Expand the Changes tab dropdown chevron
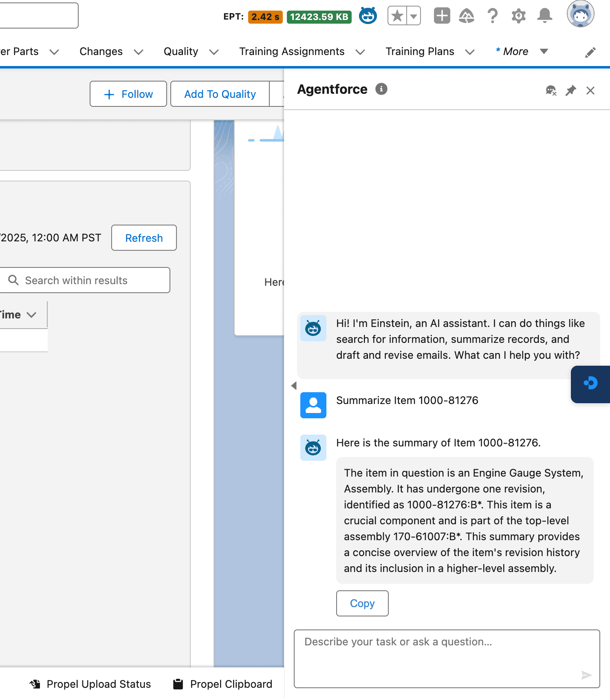 click(139, 52)
